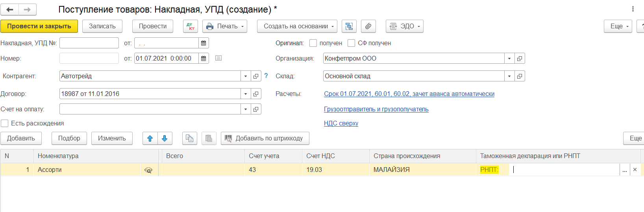Click the paperclip attachments icon

(368, 26)
